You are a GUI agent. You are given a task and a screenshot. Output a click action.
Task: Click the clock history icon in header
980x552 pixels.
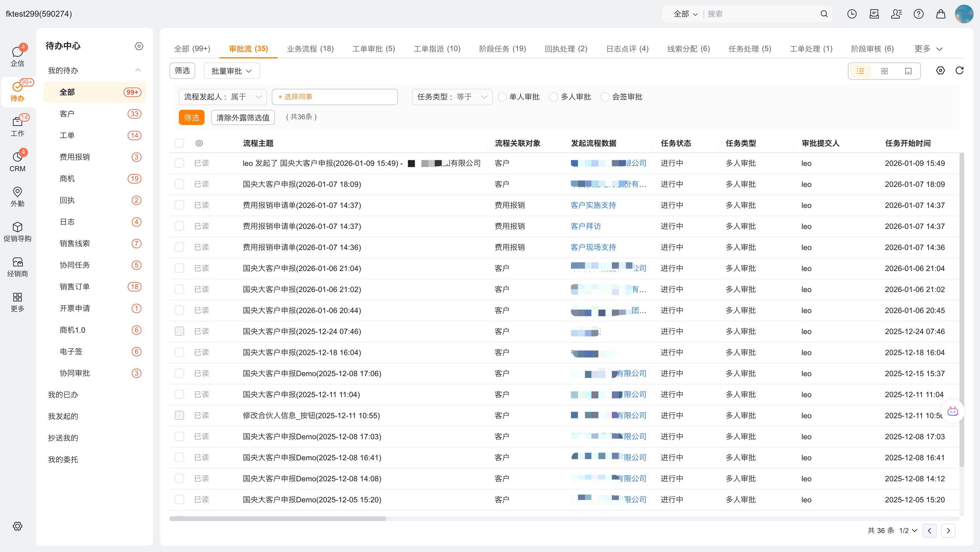tap(852, 14)
